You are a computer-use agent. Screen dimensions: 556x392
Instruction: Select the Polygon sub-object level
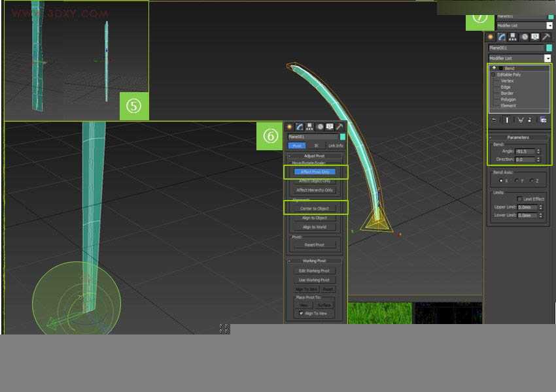click(508, 99)
